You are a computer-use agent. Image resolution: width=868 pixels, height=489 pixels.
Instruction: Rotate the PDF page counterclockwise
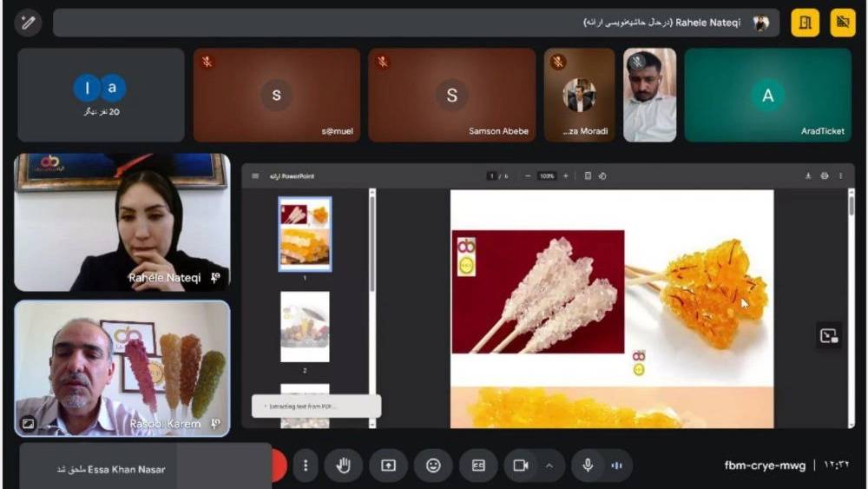pyautogui.click(x=602, y=176)
